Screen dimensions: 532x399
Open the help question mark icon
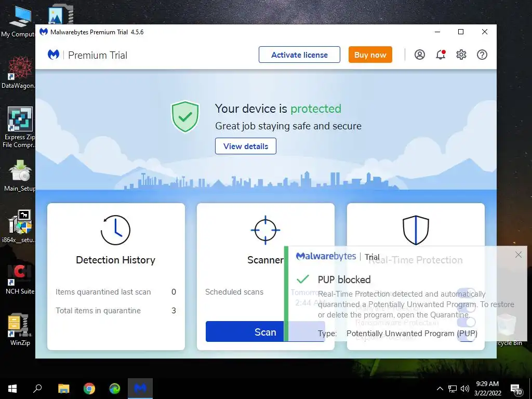pyautogui.click(x=482, y=55)
